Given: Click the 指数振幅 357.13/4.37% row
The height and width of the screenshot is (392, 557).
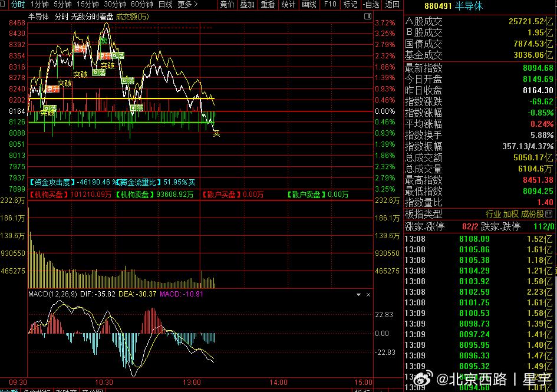Looking at the screenshot, I should 479,146.
